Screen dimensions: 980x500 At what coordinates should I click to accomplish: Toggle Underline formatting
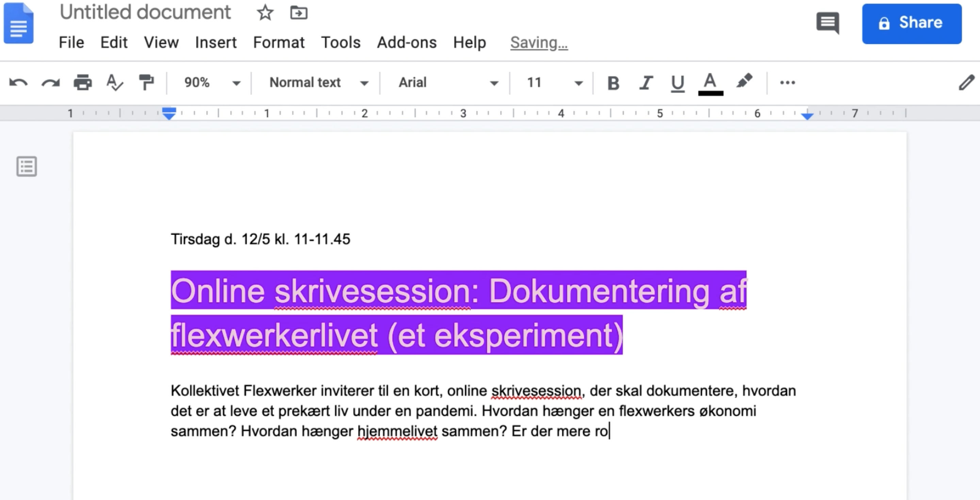click(x=677, y=83)
